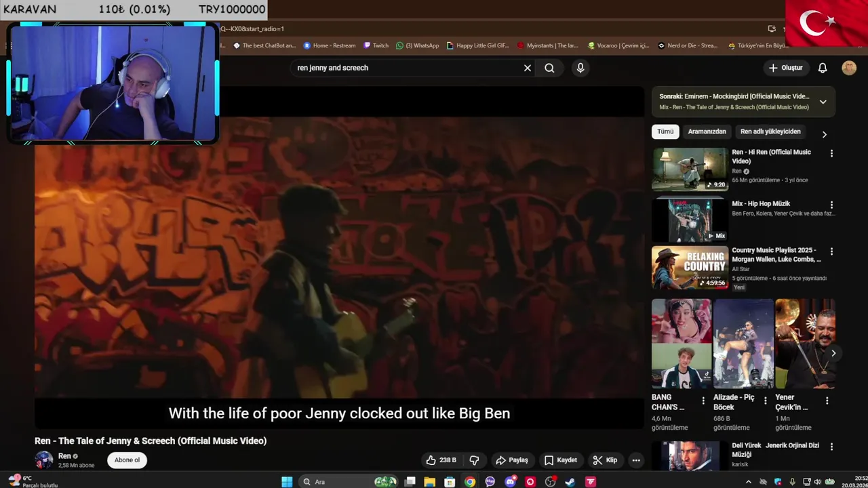This screenshot has width=868, height=488.
Task: Open 'Nerd or Die' bookmark
Action: coord(688,45)
